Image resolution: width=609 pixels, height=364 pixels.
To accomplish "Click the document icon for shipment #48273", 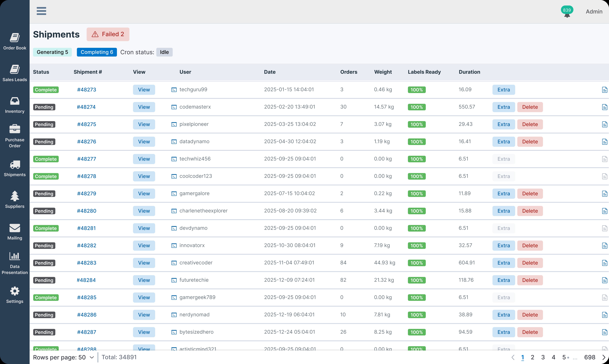I will tap(605, 90).
